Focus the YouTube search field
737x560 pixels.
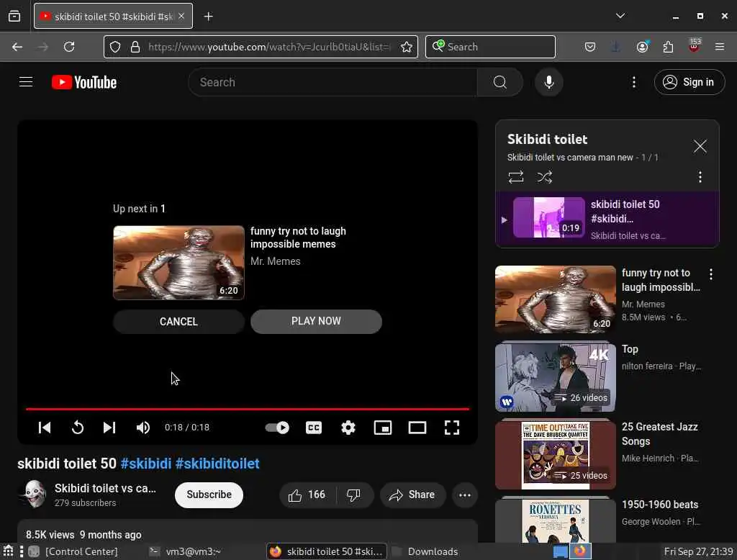tap(333, 82)
